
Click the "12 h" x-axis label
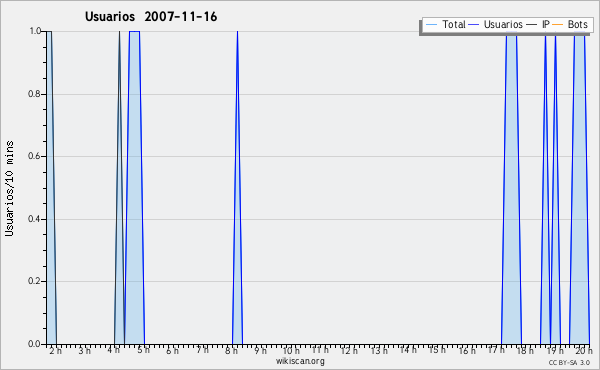click(x=349, y=350)
